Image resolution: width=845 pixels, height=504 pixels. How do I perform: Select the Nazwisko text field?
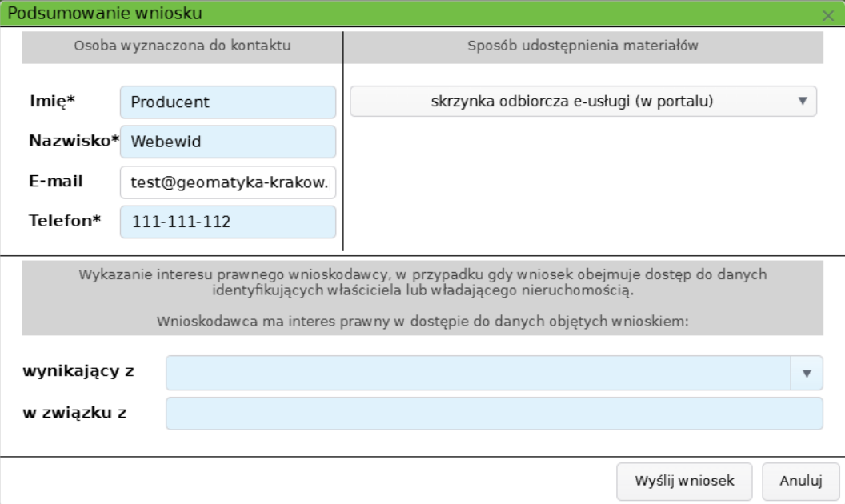click(227, 139)
